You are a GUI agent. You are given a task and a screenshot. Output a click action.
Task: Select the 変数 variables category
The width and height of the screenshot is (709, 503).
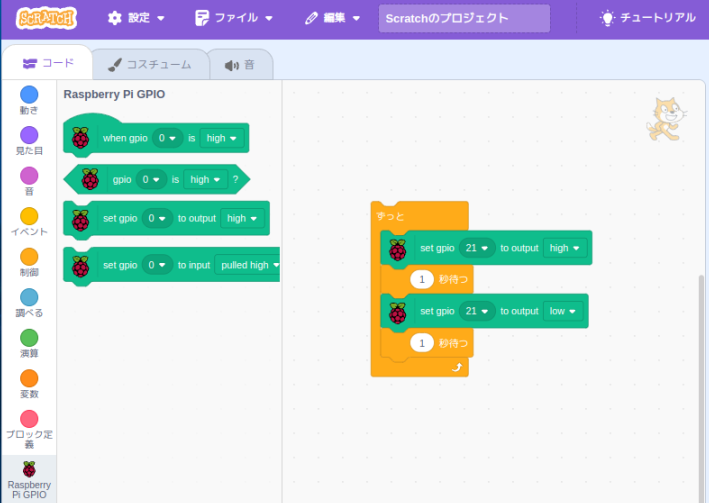click(x=29, y=384)
